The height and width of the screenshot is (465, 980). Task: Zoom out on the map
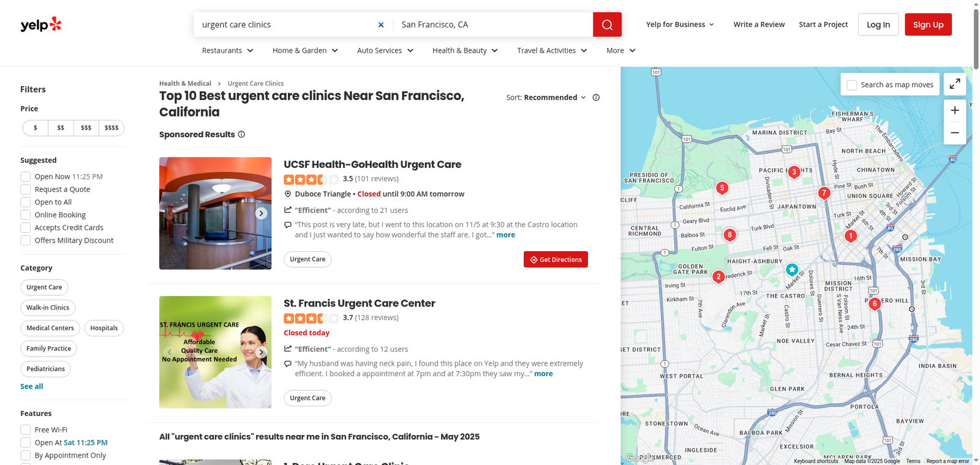(955, 133)
